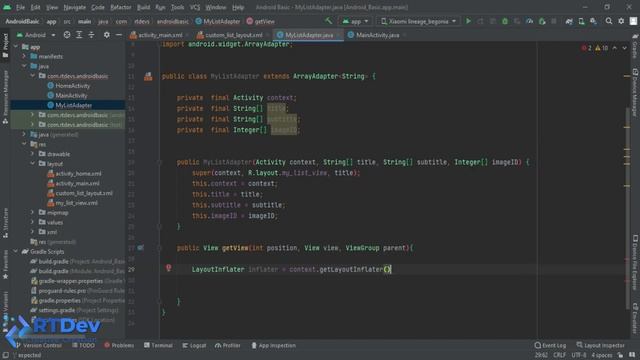Open the Layout Inspector button
This screenshot has width=640, height=360.
pyautogui.click(x=600, y=345)
